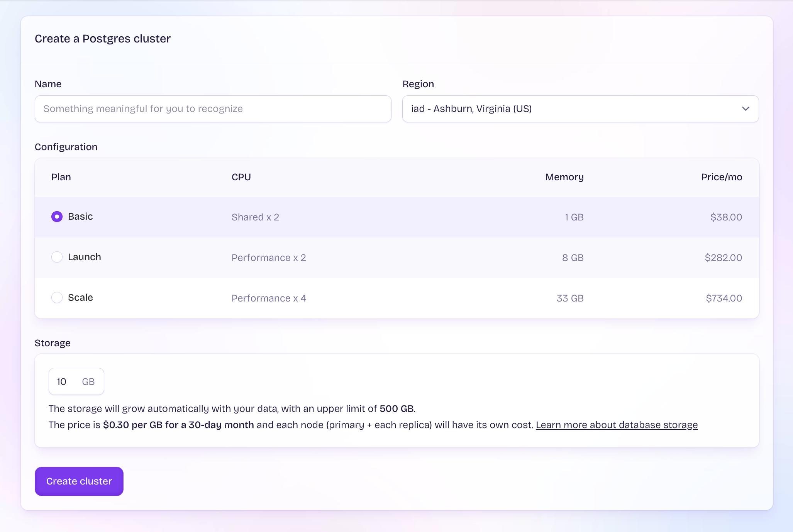793x532 pixels.
Task: Click the $734.00 price cell
Action: coord(724,298)
